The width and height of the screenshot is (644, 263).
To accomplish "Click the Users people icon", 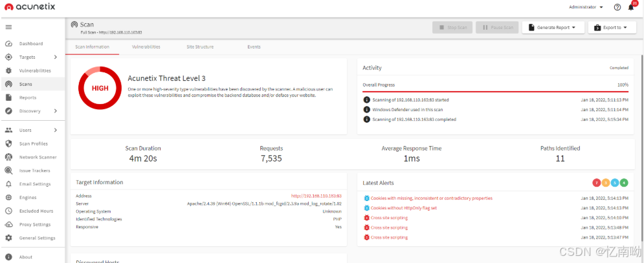I will (x=8, y=130).
